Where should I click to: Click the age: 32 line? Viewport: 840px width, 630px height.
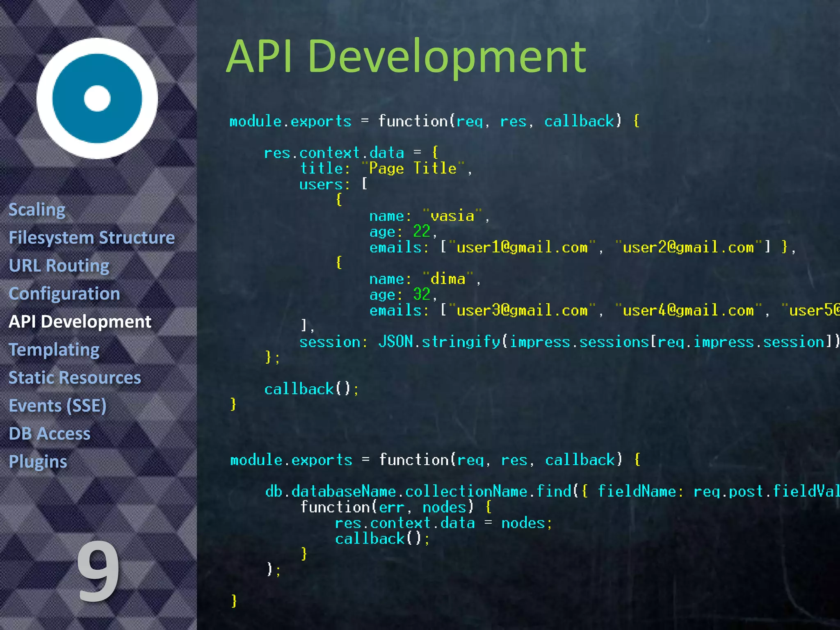[x=403, y=294]
